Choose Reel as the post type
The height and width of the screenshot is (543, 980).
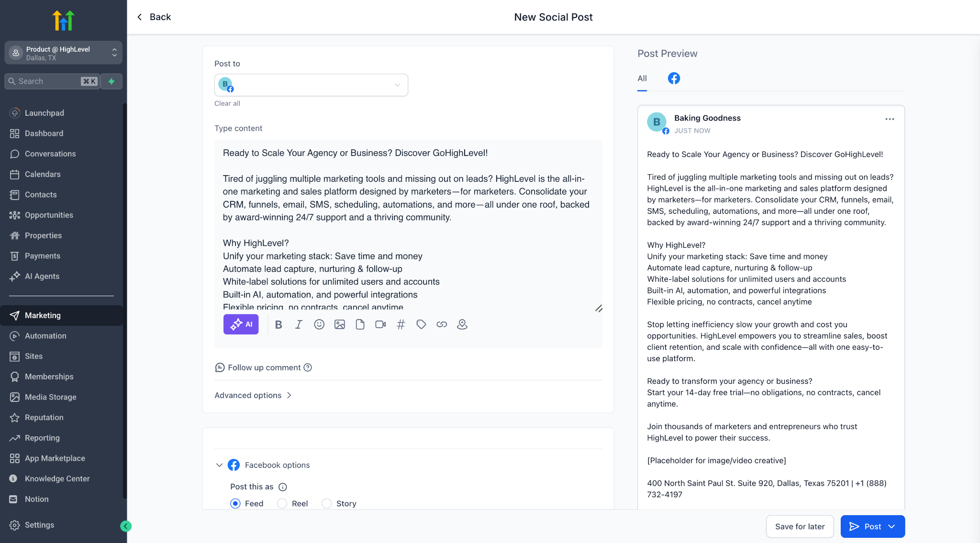[x=282, y=503]
